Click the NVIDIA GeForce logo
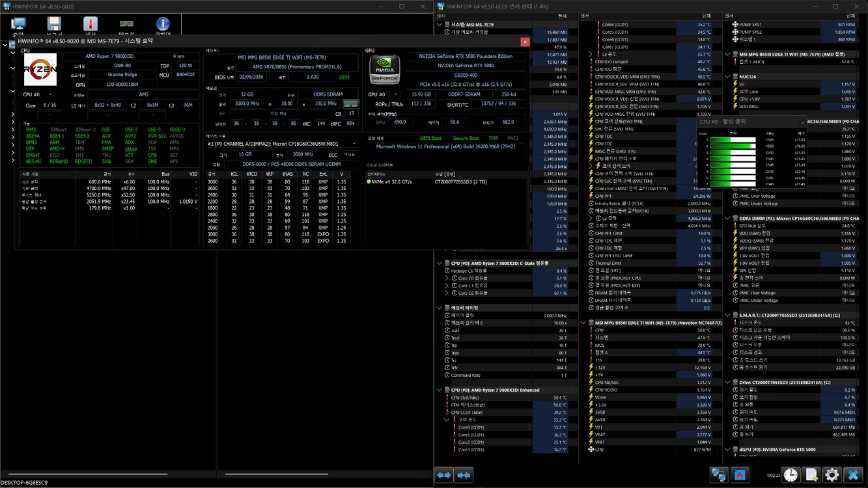This screenshot has width=868, height=488. click(385, 70)
